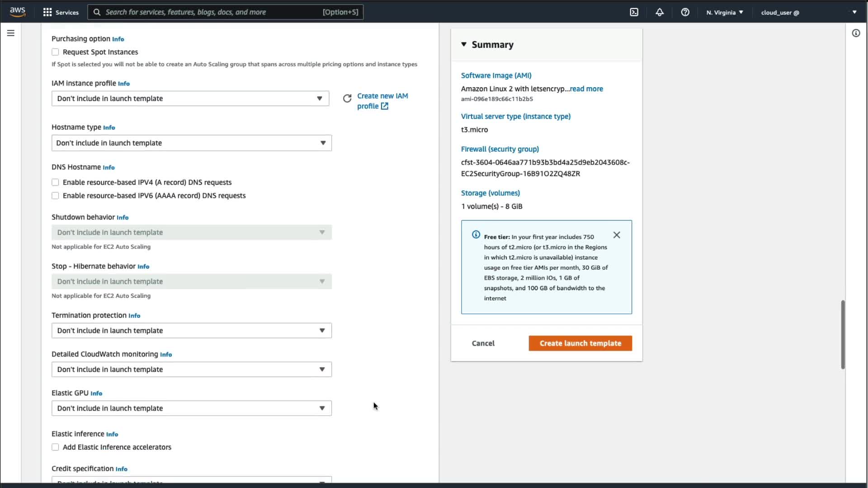868x488 pixels.
Task: Dismiss the Free tier notice
Action: (x=617, y=235)
